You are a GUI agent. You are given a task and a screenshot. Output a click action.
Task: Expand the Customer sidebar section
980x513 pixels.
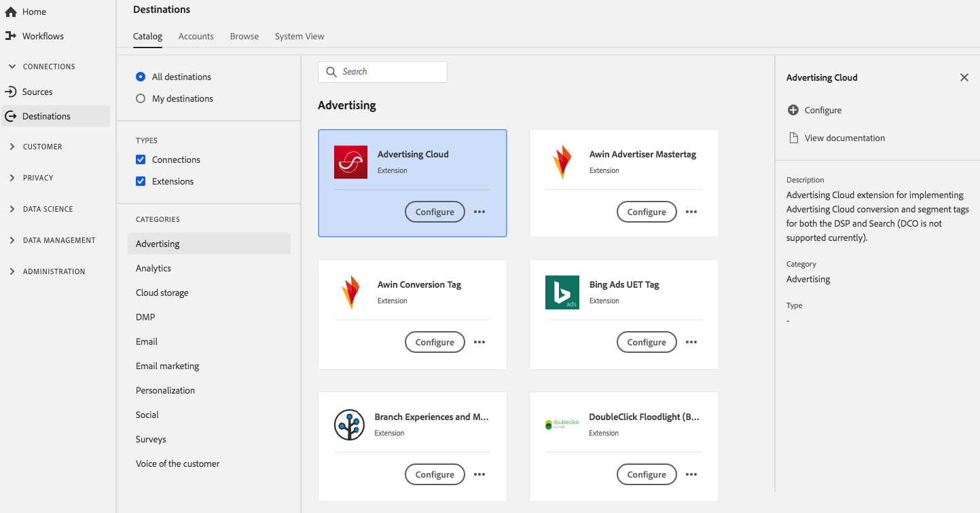(12, 147)
